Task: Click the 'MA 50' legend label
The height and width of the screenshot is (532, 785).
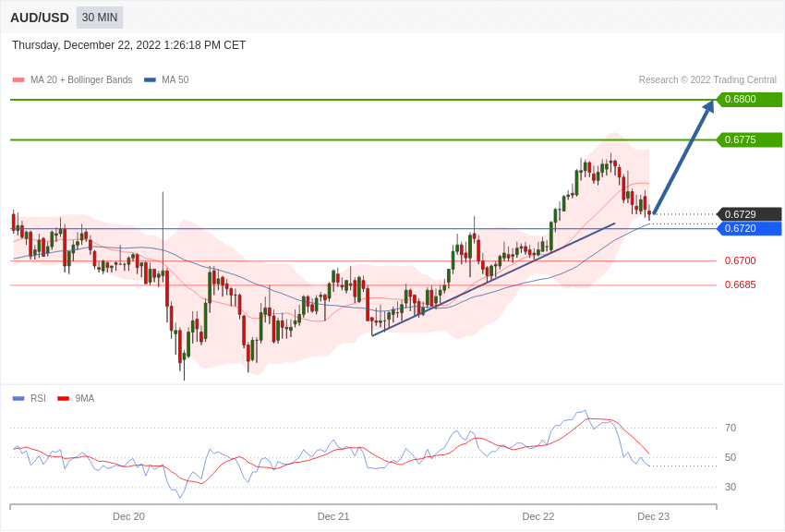Action: click(175, 79)
